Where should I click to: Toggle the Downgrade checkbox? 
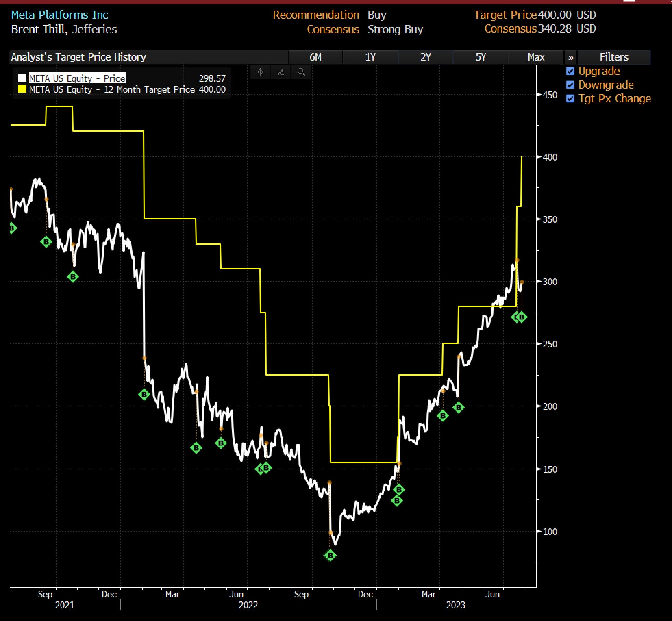[570, 85]
